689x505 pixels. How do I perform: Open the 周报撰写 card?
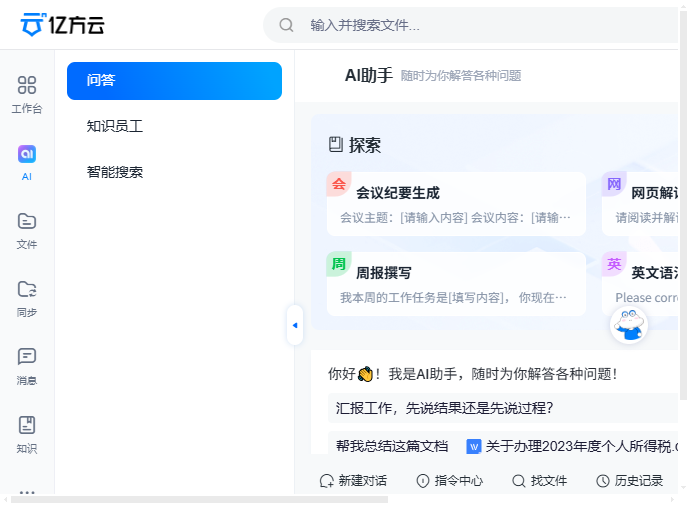[x=456, y=284]
